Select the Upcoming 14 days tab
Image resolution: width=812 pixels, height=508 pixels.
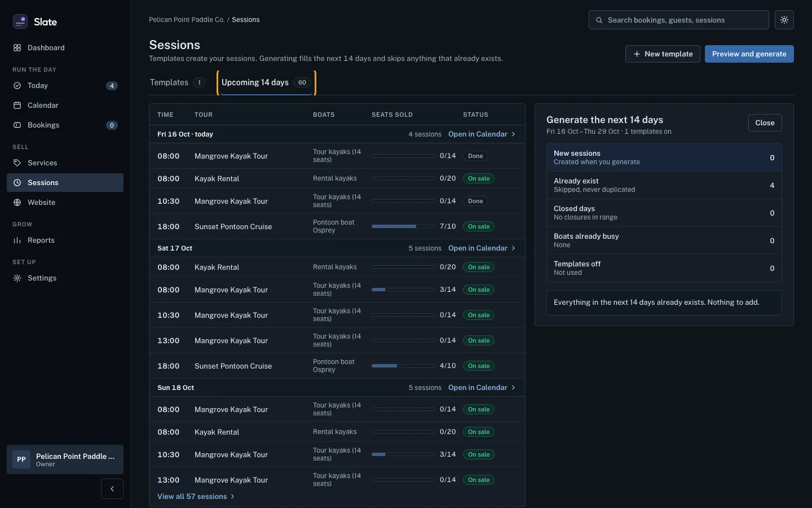pos(266,82)
